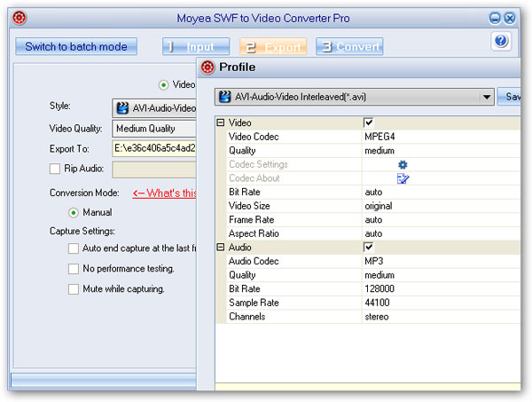The image size is (532, 402).
Task: Open the Video Quality combo box
Action: tap(154, 129)
